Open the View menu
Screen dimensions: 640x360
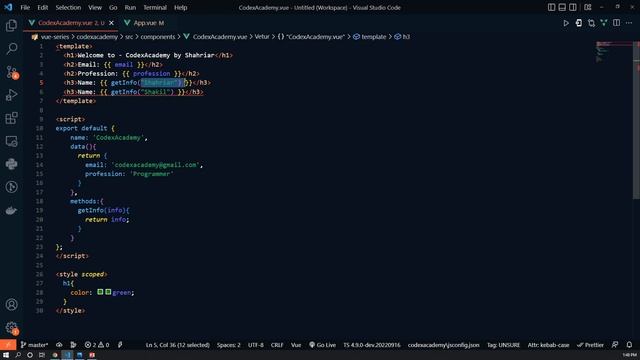click(95, 8)
